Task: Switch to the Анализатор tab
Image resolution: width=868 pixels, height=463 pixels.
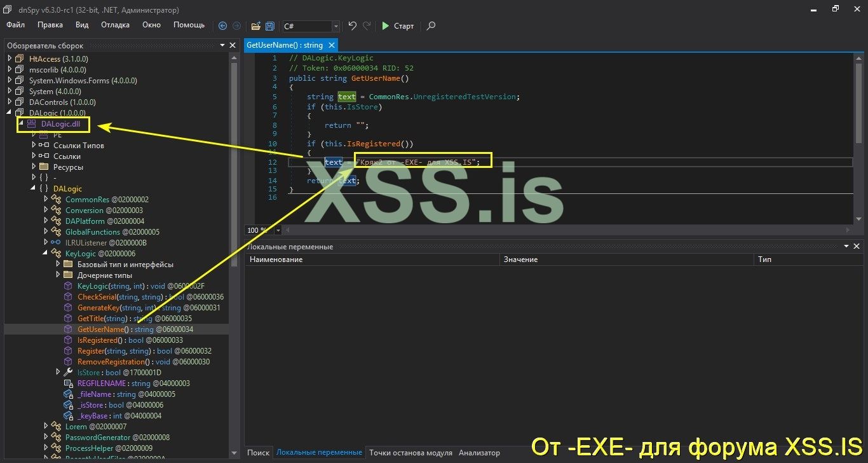Action: pos(479,453)
